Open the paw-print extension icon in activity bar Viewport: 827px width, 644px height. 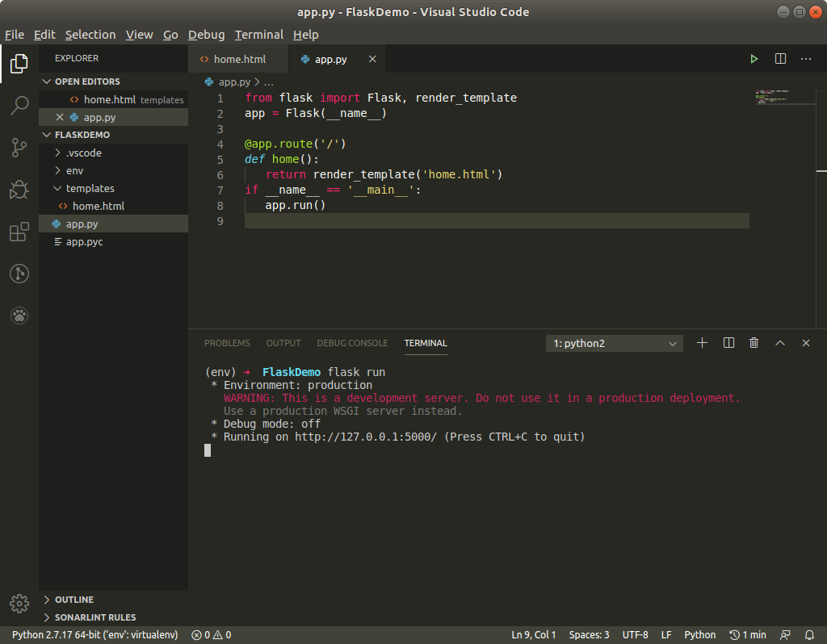click(x=19, y=316)
